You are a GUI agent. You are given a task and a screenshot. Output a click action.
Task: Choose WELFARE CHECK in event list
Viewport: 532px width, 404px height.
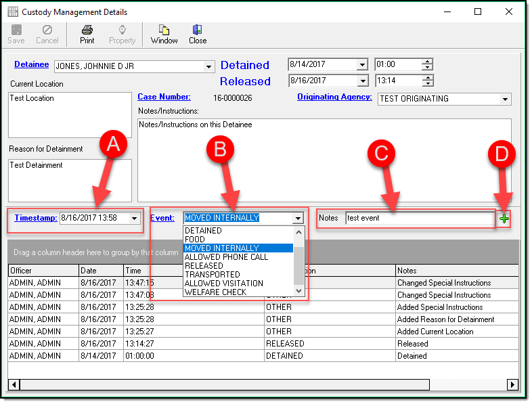(x=215, y=292)
